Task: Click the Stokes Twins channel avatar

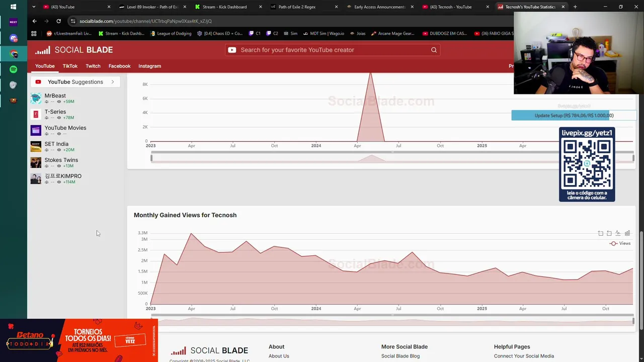Action: tap(36, 162)
